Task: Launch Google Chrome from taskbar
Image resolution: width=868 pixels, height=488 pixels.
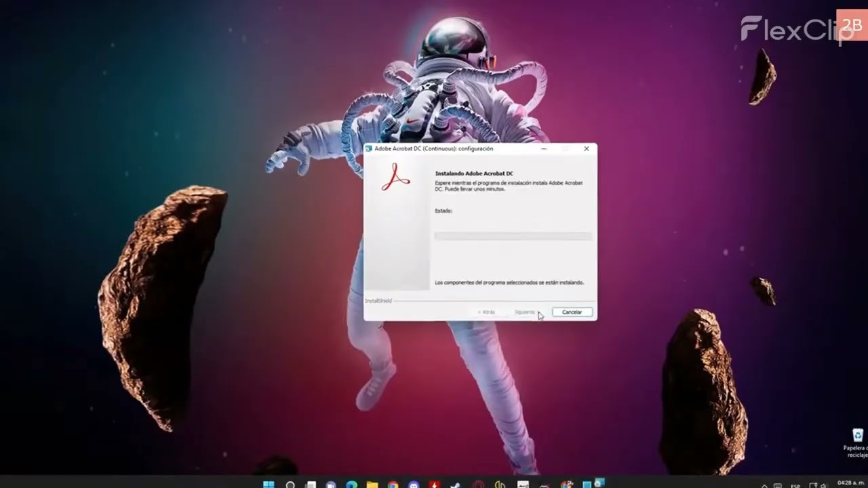Action: coord(393,484)
